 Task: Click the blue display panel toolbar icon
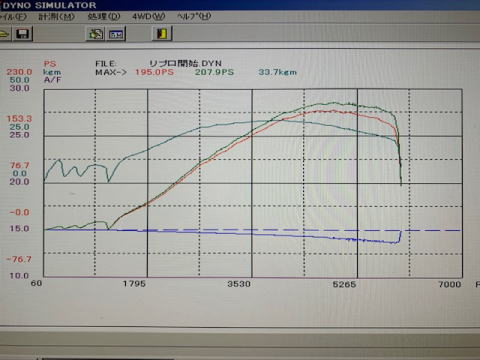coord(116,34)
